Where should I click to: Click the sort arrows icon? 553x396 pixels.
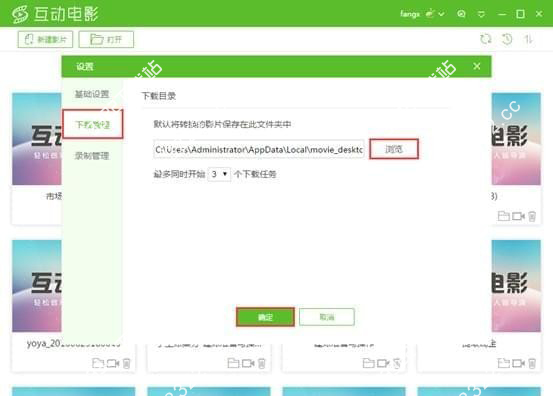click(x=528, y=39)
